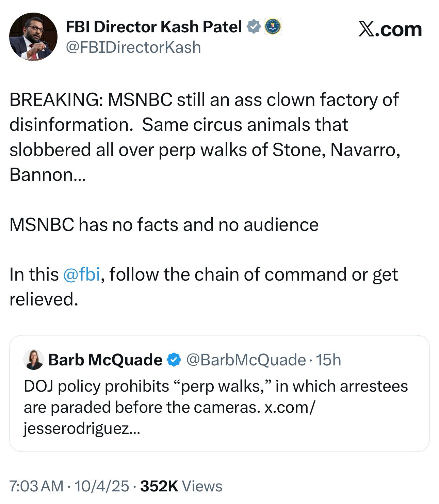View the 352K Views count
This screenshot has width=439, height=504.
181,486
